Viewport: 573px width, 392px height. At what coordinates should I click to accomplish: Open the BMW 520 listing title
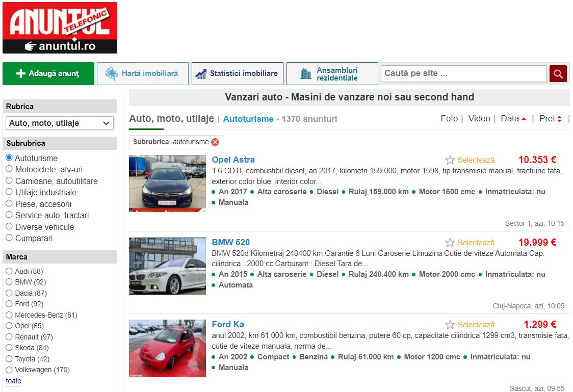(x=231, y=242)
